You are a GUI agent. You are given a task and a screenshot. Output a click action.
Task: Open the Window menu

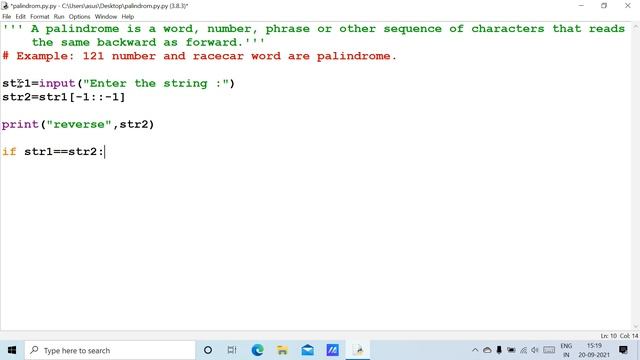[x=106, y=17]
